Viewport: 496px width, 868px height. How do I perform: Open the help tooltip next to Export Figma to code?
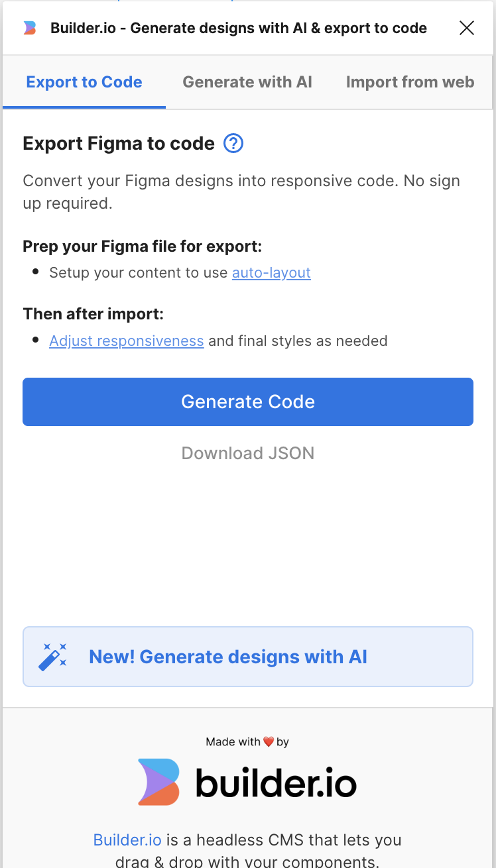pos(233,144)
